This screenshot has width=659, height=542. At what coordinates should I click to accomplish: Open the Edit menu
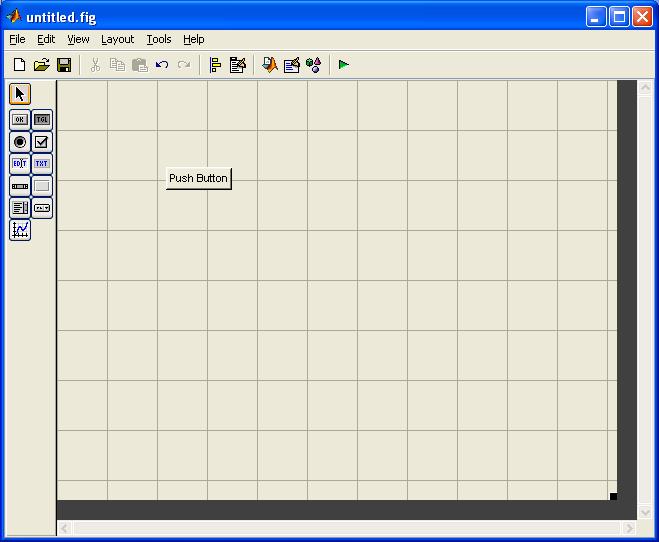pyautogui.click(x=46, y=39)
